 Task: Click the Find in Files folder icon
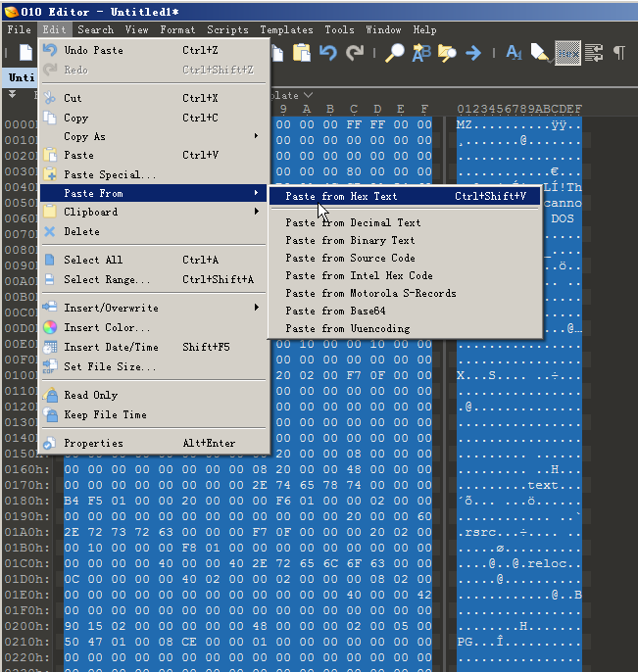click(x=447, y=53)
